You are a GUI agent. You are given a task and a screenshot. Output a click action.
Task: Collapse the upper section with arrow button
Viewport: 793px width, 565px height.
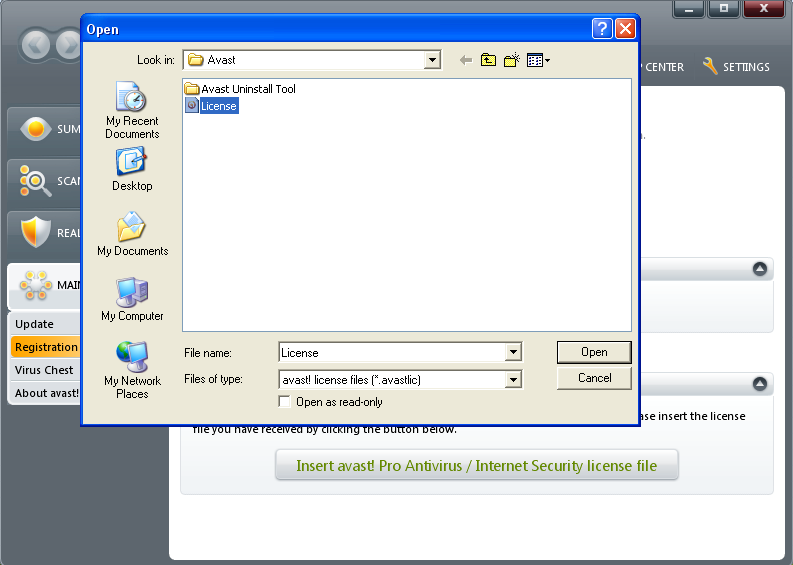tap(760, 269)
